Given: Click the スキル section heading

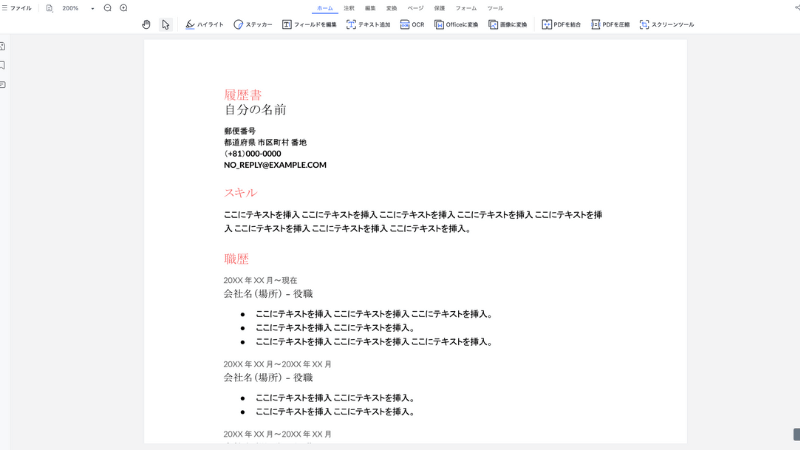Looking at the screenshot, I should (x=240, y=193).
